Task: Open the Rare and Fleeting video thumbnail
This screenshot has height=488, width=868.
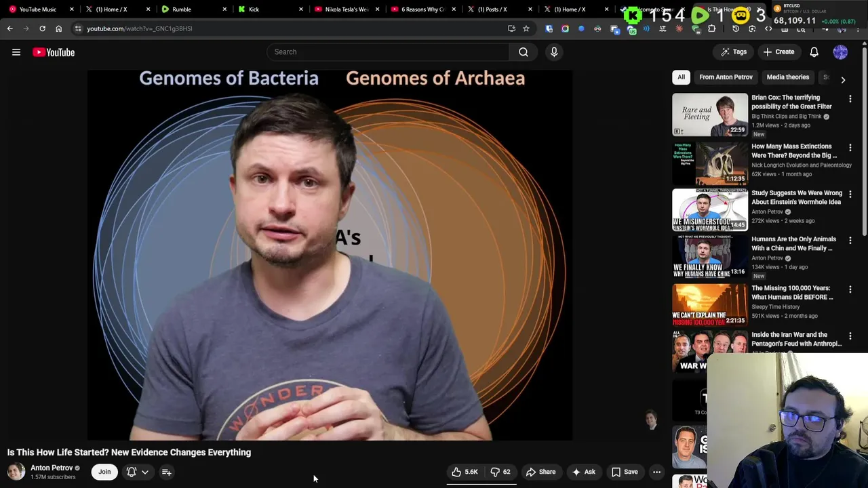Action: [x=710, y=115]
